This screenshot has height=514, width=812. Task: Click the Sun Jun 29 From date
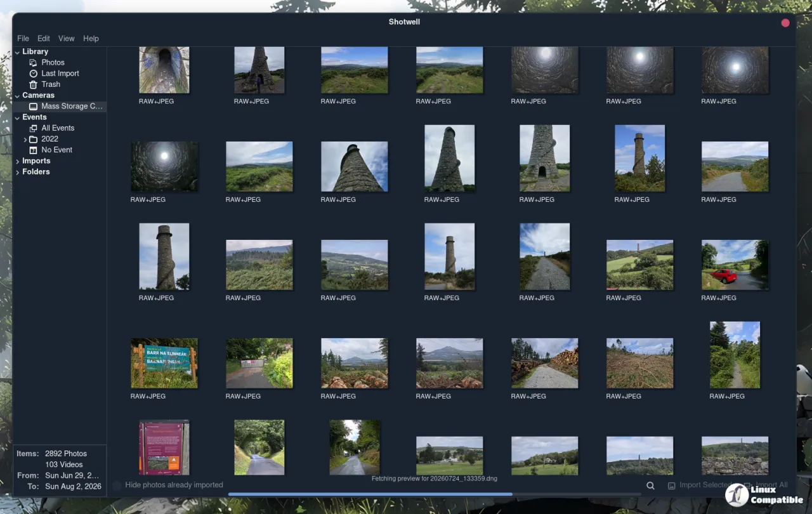[x=73, y=476]
